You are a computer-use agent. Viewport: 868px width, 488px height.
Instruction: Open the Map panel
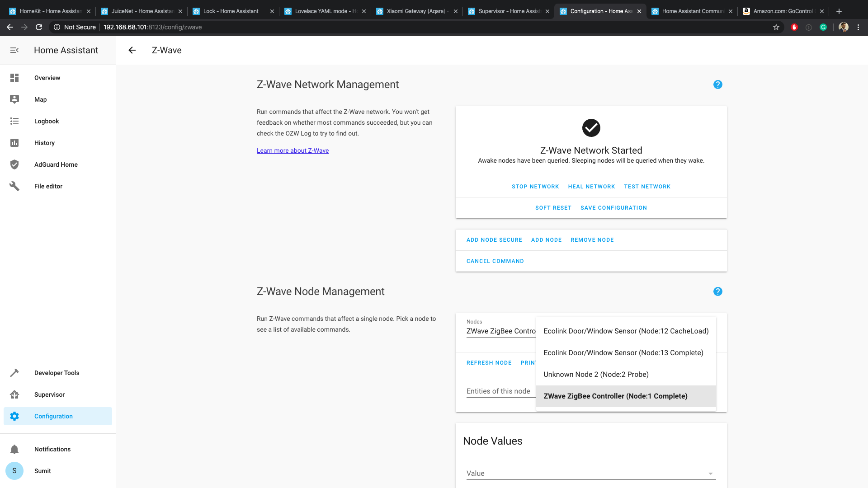point(40,99)
